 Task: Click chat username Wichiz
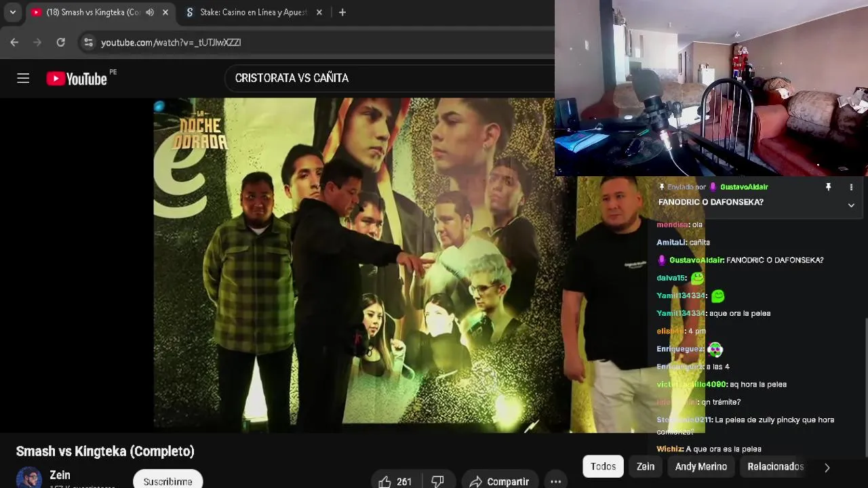coord(669,449)
